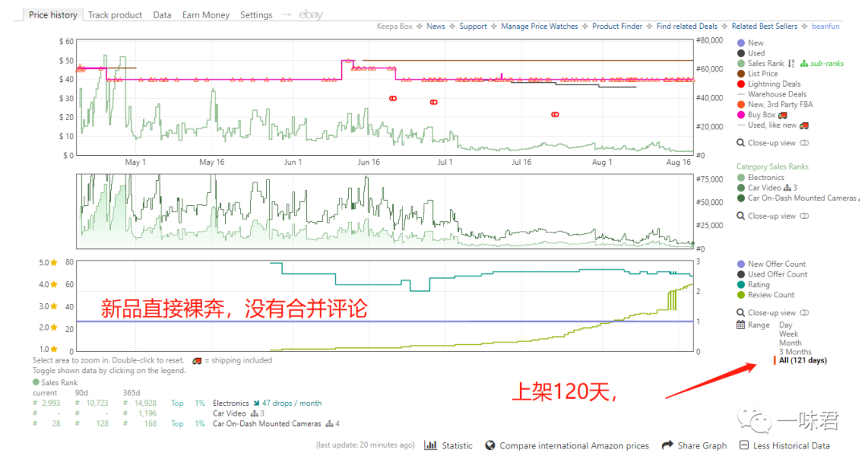Click the Sales Rank sort icon

tap(792, 64)
